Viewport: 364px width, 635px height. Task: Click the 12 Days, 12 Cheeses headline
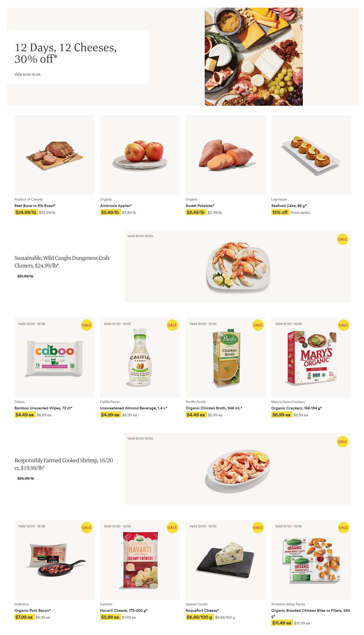click(66, 53)
